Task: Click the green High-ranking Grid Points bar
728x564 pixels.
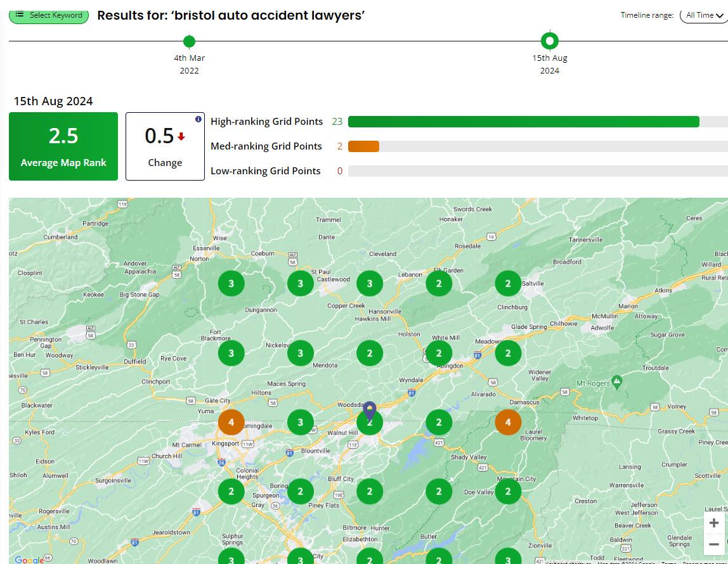Action: coord(523,122)
